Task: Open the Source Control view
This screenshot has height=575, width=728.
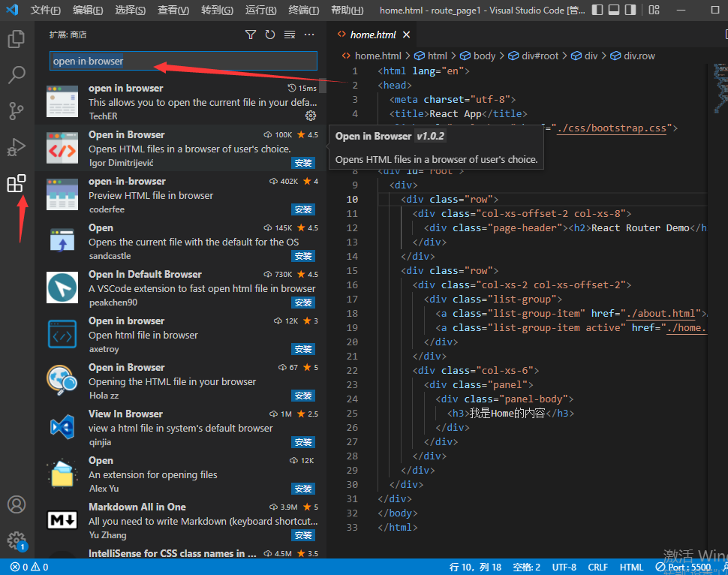Action: [17, 111]
